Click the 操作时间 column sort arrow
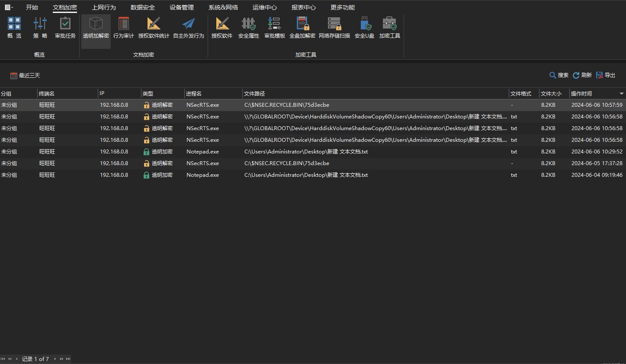The width and height of the screenshot is (626, 364). coord(622,94)
